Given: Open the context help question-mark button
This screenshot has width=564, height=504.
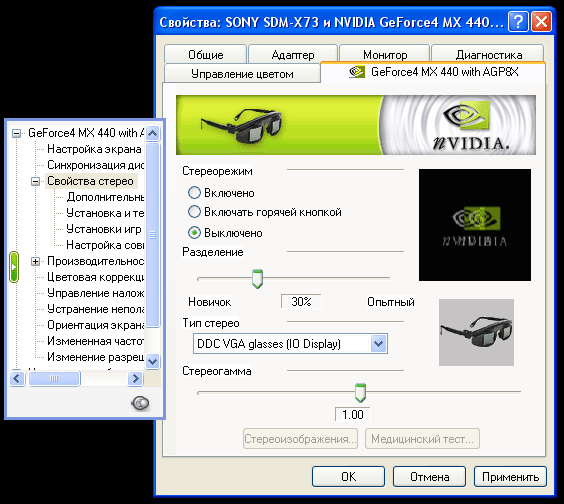Looking at the screenshot, I should (518, 22).
